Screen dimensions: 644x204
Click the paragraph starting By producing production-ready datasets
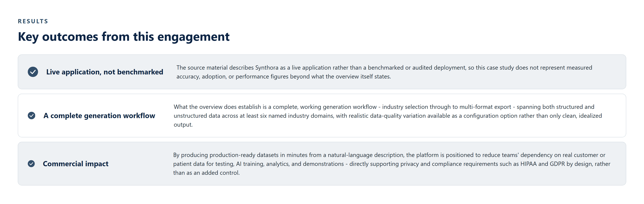click(392, 164)
